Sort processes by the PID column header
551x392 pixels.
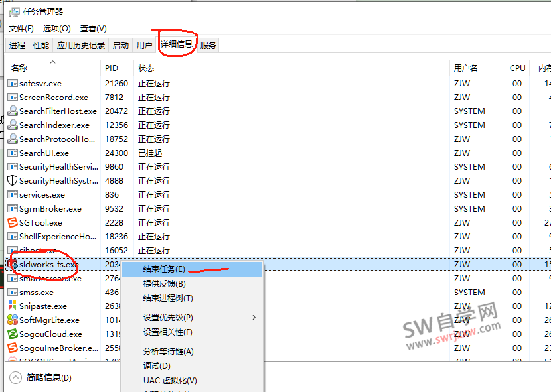tap(110, 68)
